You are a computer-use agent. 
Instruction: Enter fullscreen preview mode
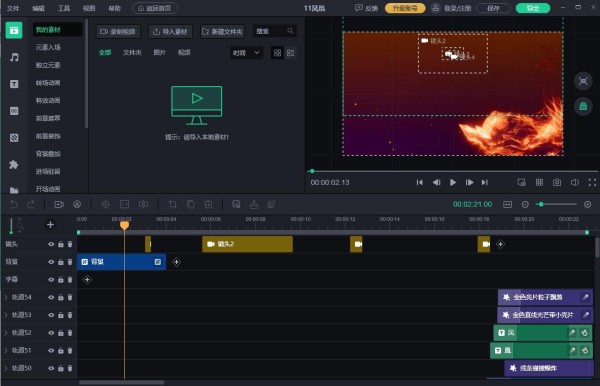[x=592, y=182]
